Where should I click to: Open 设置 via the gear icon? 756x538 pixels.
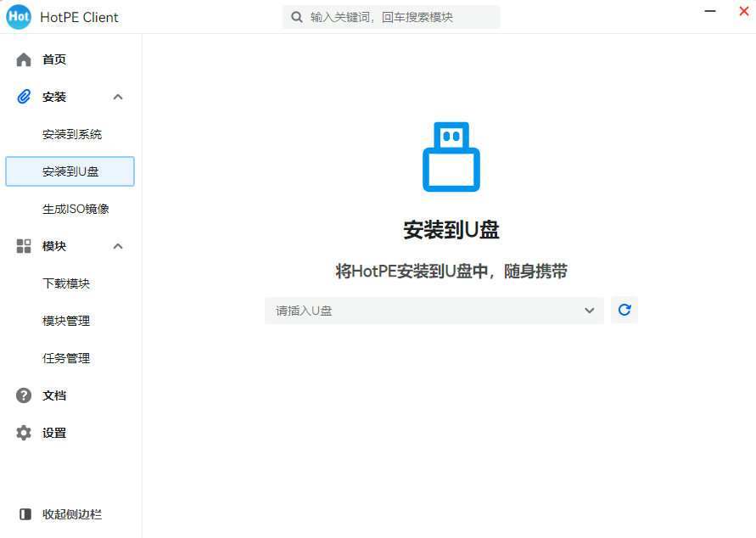pyautogui.click(x=24, y=433)
